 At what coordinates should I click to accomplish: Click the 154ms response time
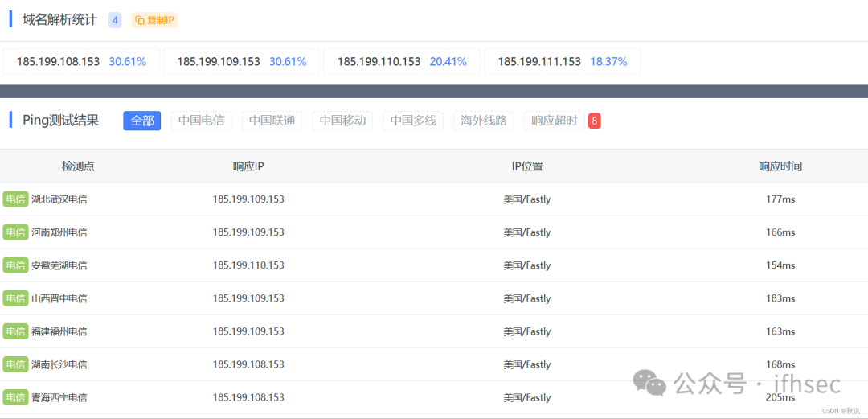[x=780, y=265]
